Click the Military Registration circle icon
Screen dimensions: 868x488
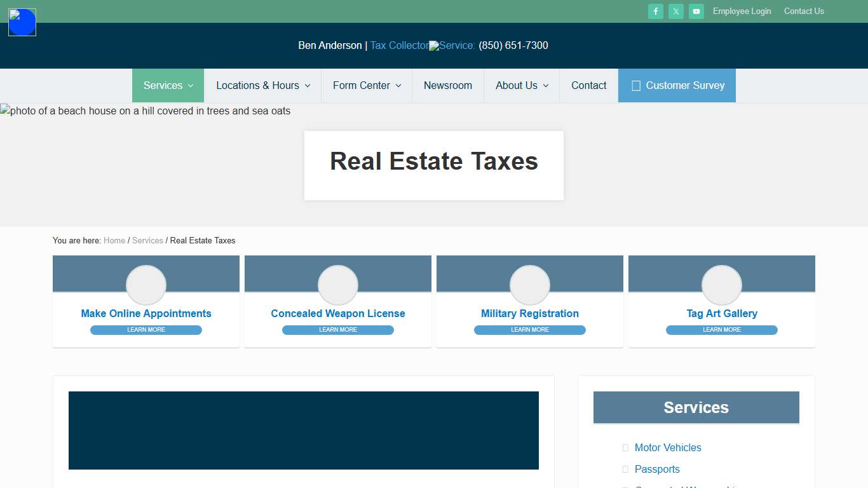pyautogui.click(x=529, y=285)
